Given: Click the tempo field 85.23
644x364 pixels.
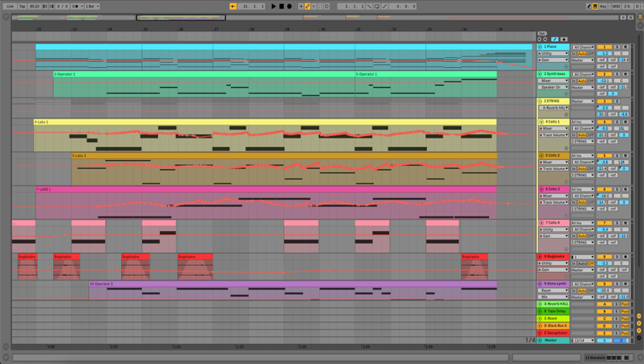Looking at the screenshot, I should point(35,6).
